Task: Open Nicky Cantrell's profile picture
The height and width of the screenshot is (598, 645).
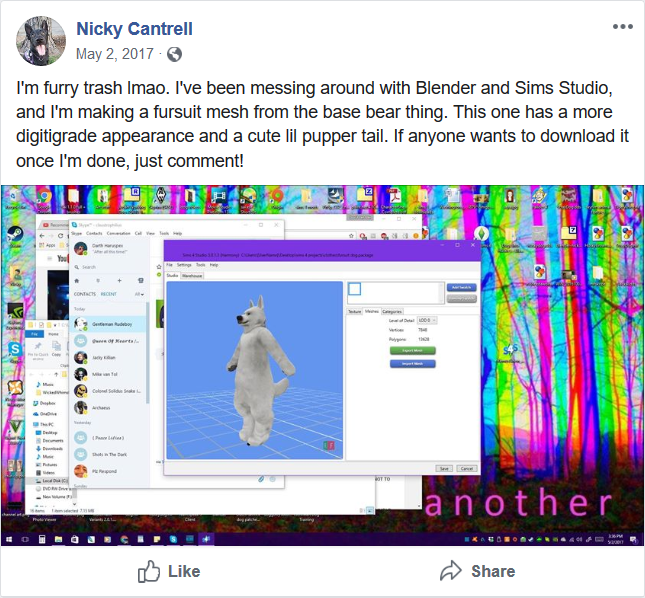Action: point(41,41)
